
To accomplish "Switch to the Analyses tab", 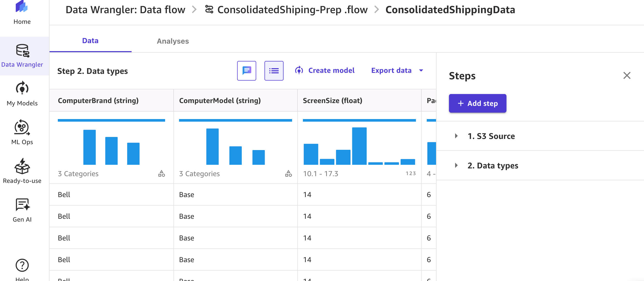I will point(173,41).
